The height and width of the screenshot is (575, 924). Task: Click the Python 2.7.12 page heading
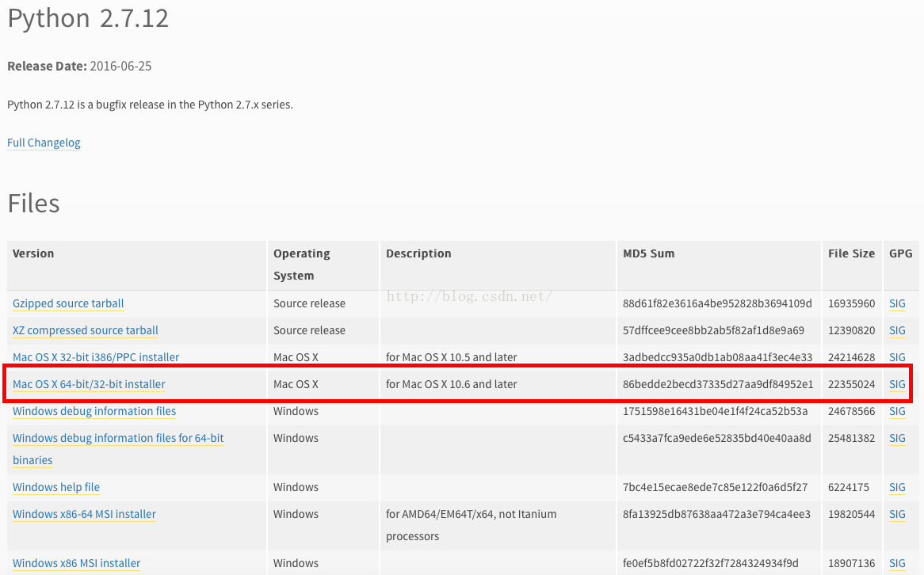pos(88,18)
